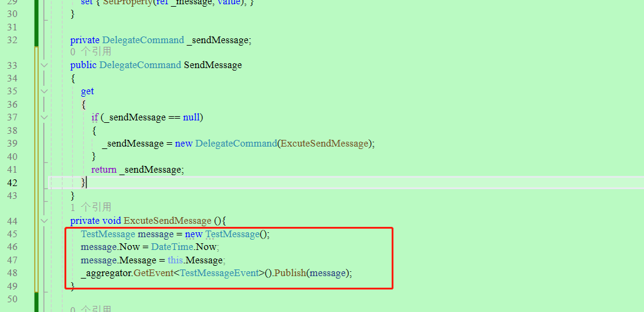Click the DelegateCommand type on line 32
The height and width of the screenshot is (312, 644).
pos(143,40)
